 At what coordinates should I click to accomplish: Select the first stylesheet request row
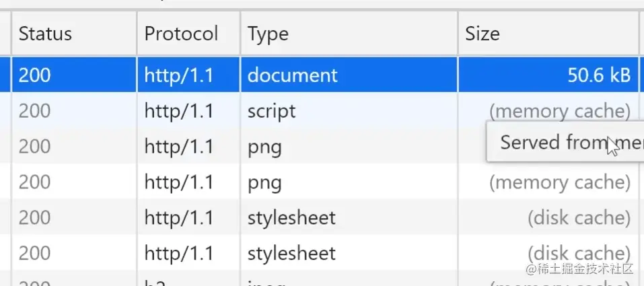pos(291,218)
